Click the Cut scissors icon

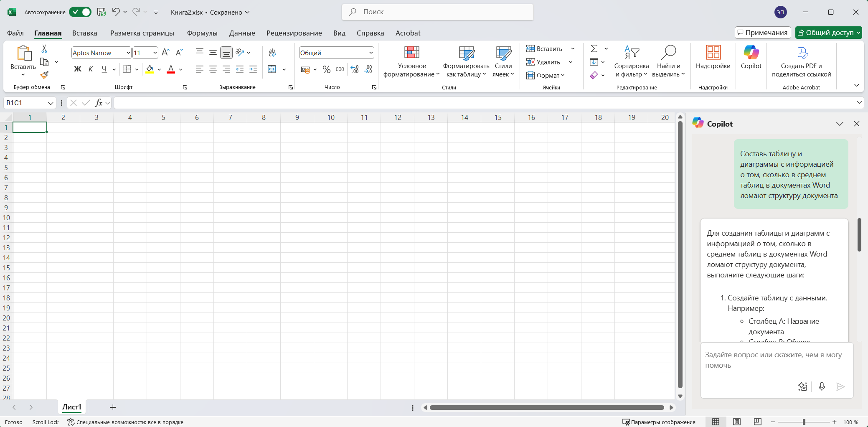click(44, 49)
